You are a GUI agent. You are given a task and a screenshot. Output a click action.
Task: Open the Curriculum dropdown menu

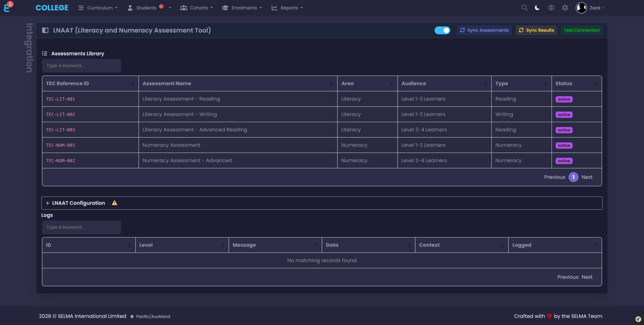click(100, 8)
